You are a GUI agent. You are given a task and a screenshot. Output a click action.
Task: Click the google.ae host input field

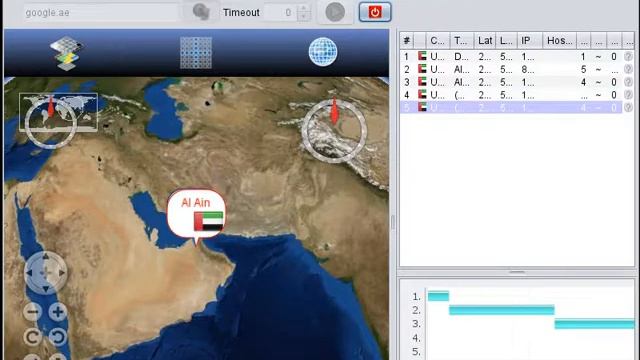click(100, 13)
